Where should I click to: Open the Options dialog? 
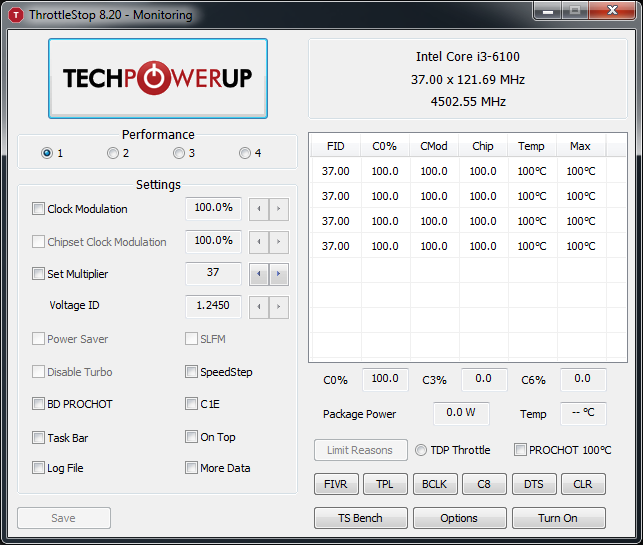pos(460,518)
